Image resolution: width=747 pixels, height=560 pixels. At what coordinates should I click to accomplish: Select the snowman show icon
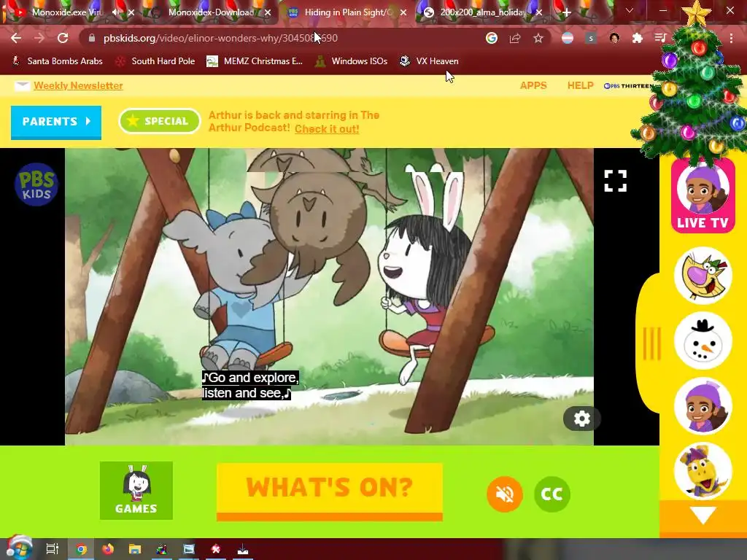pyautogui.click(x=703, y=341)
